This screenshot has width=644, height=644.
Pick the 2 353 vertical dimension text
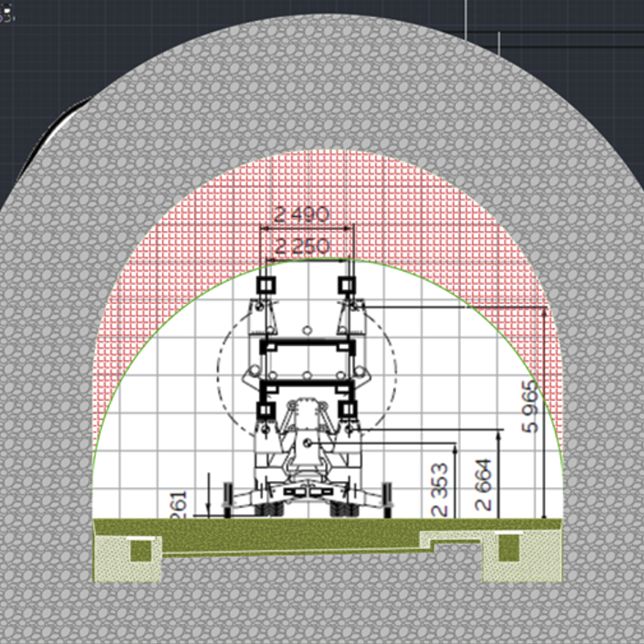point(441,491)
